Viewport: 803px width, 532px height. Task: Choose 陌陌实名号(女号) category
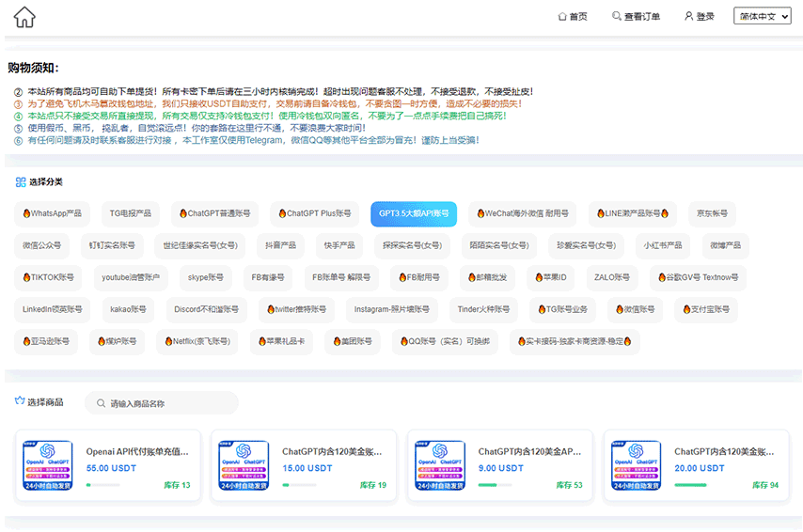click(x=499, y=245)
